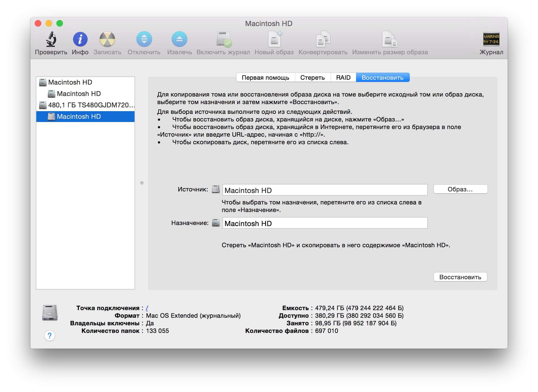Viewport: 538px width, 392px height.
Task: Click the drive icon beside Назначение field
Action: pyautogui.click(x=216, y=223)
